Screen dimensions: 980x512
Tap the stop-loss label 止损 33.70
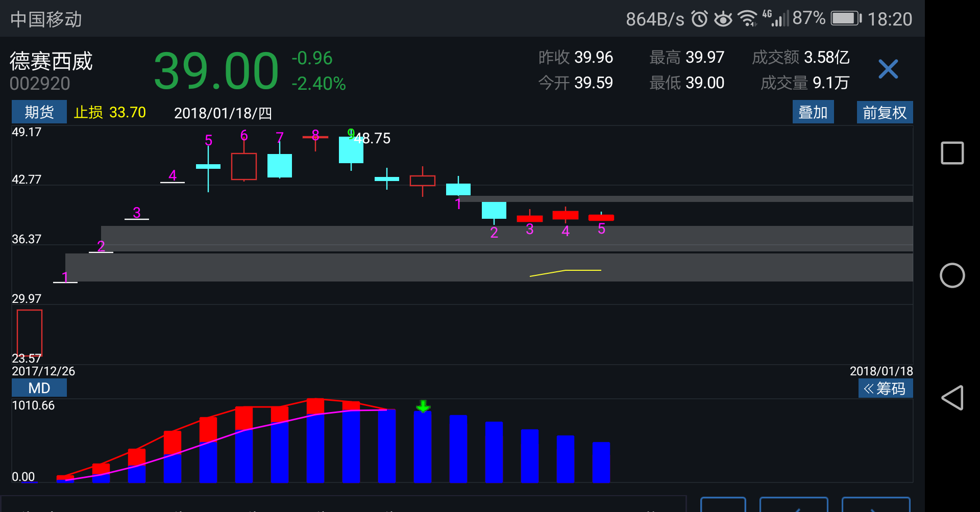point(110,112)
